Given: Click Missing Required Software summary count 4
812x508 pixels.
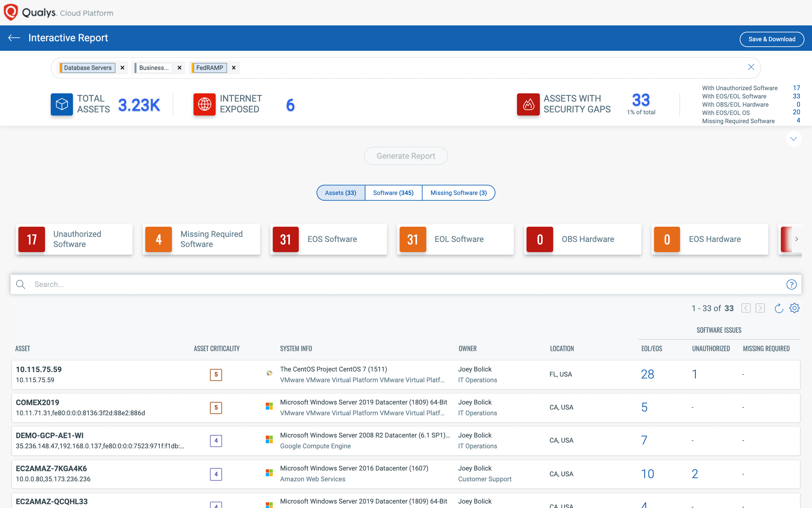Looking at the screenshot, I should 798,120.
